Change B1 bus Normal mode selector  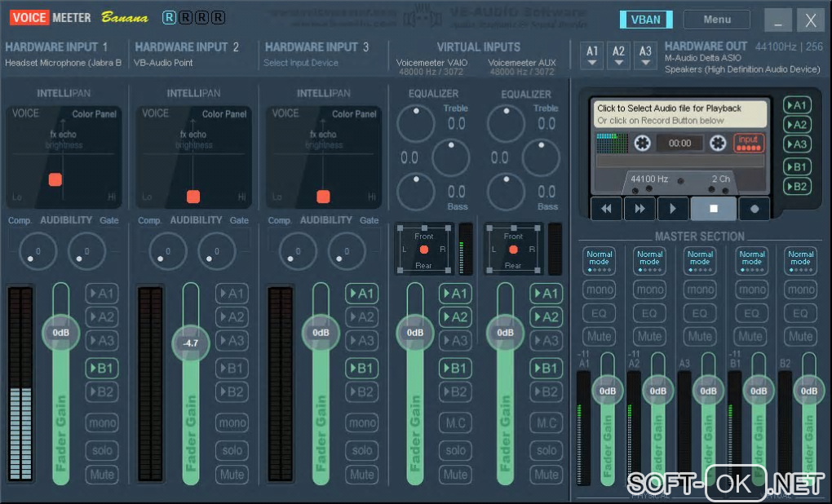point(751,260)
